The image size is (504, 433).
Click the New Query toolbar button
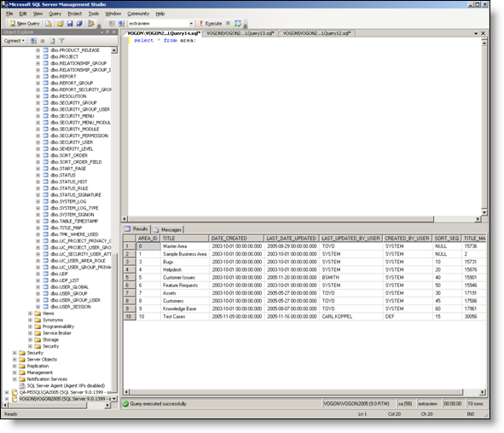25,24
